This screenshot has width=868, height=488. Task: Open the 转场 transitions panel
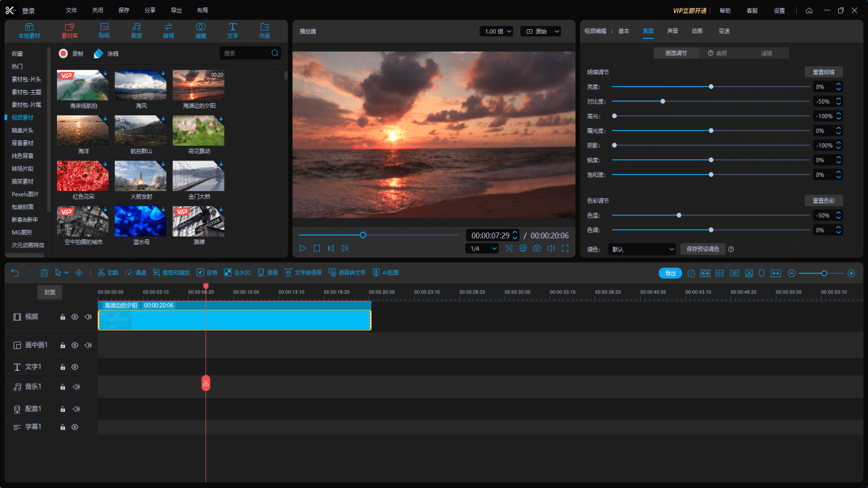tap(168, 30)
